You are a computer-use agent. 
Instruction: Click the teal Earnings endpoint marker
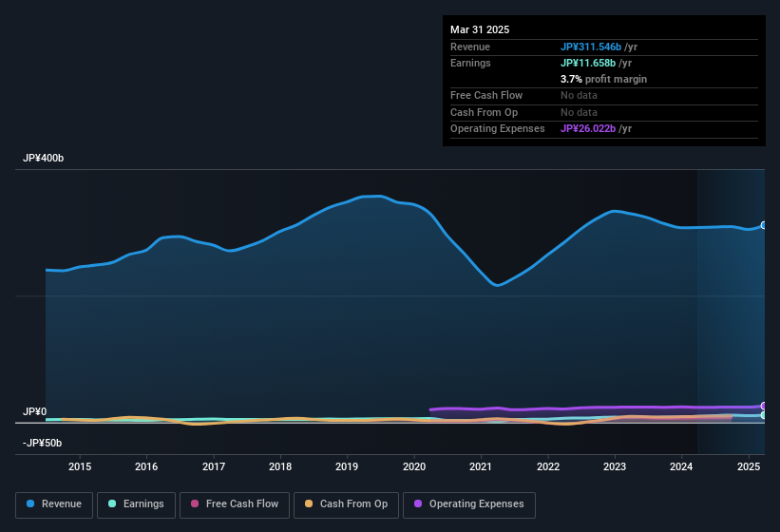point(764,414)
